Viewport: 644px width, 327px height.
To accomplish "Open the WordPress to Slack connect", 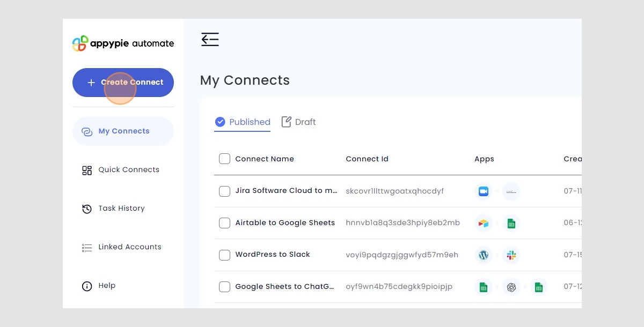I will (x=273, y=255).
